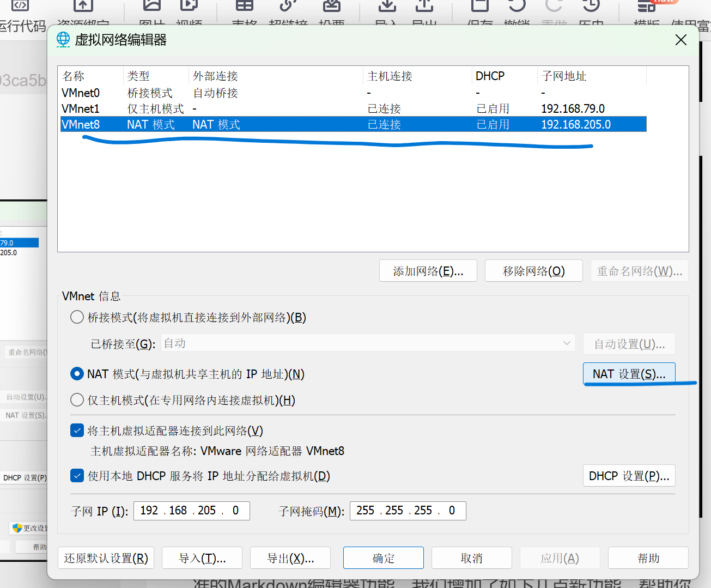This screenshot has height=588, width=711.
Task: Click the 子网 IP input field
Action: [191, 511]
